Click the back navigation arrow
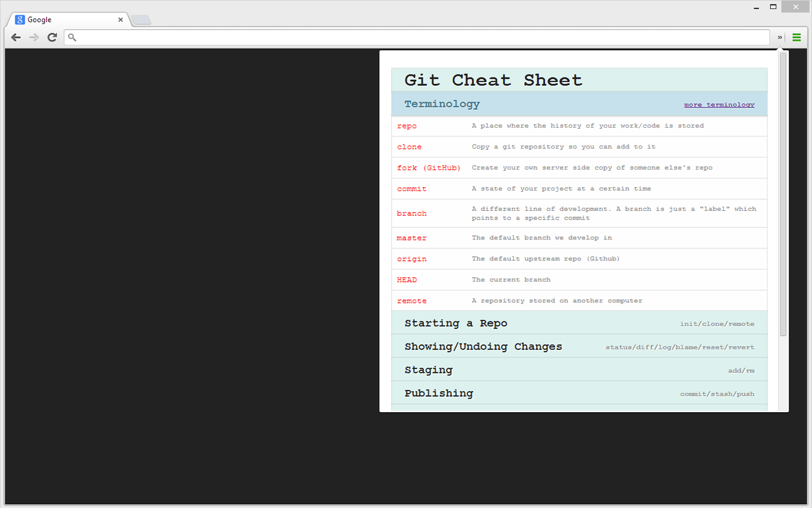The image size is (812, 508). [16, 37]
